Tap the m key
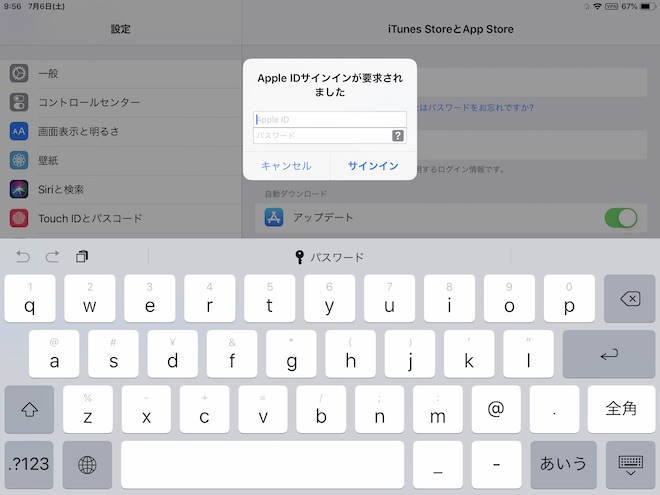This screenshot has height=495, width=660. pos(438,410)
